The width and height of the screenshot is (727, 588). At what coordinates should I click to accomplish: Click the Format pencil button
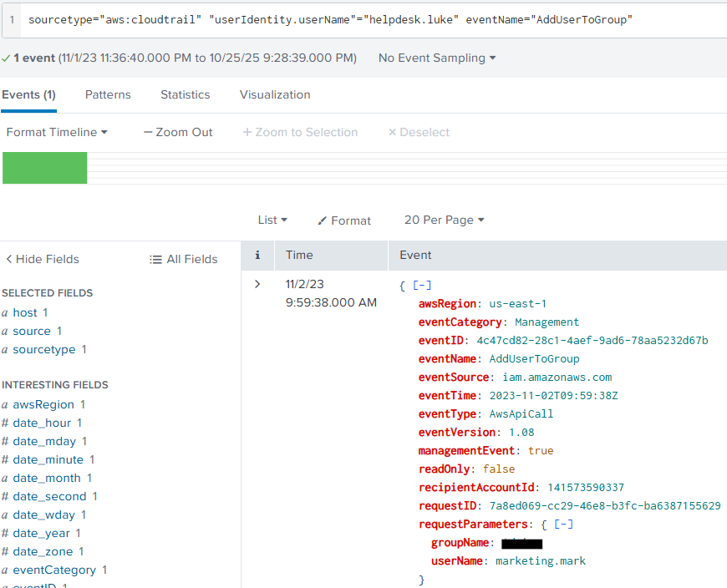(x=344, y=220)
